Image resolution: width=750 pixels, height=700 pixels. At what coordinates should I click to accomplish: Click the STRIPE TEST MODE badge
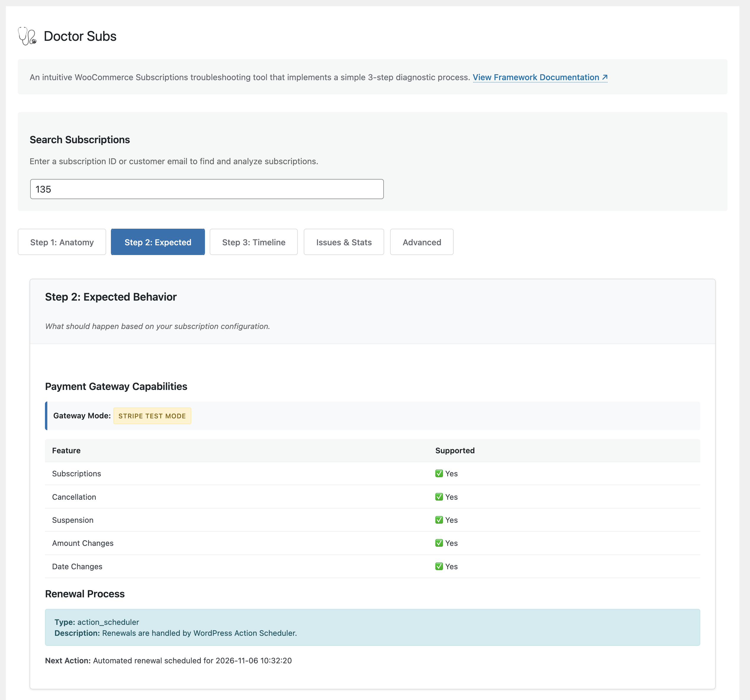152,416
